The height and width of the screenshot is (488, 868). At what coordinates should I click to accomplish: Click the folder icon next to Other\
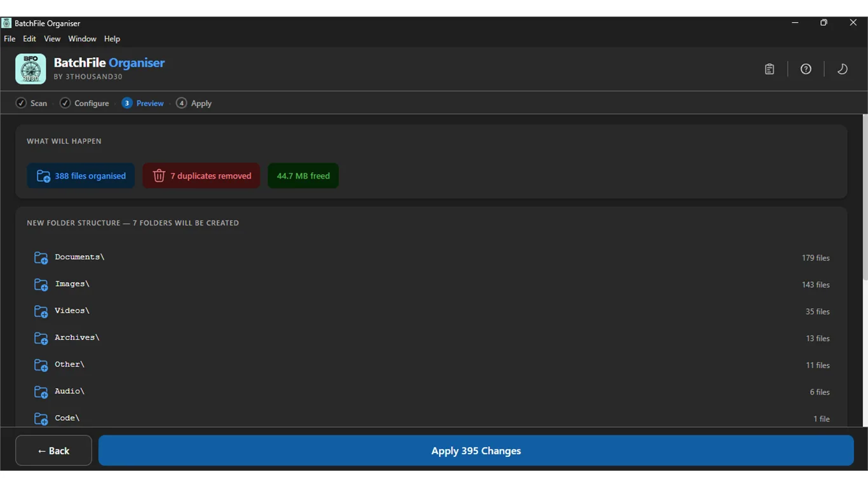point(41,365)
